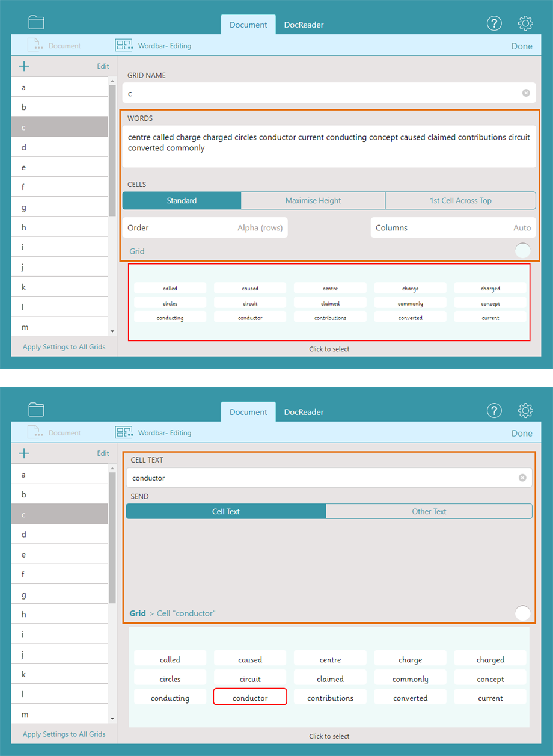Toggle the Grid switch in the settings panel

[x=522, y=250]
